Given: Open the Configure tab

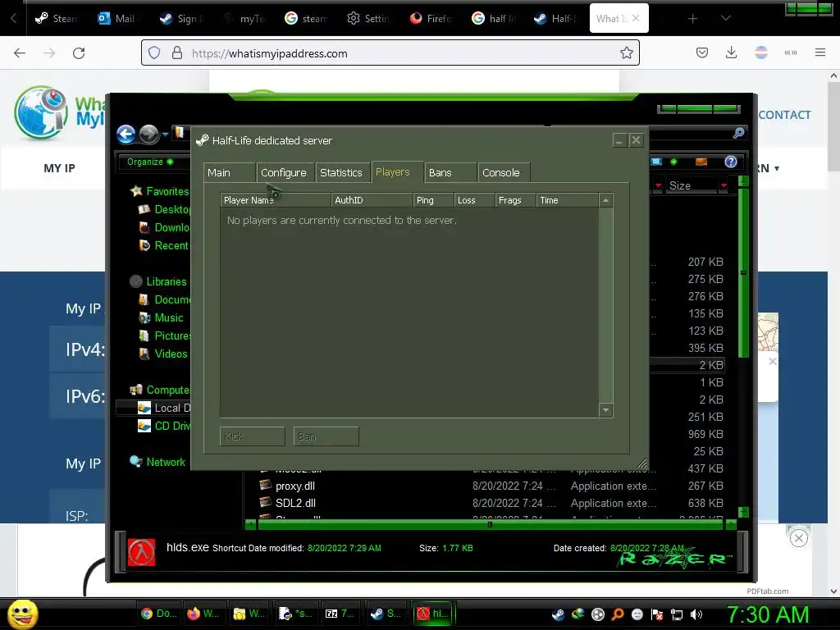Looking at the screenshot, I should tap(284, 172).
